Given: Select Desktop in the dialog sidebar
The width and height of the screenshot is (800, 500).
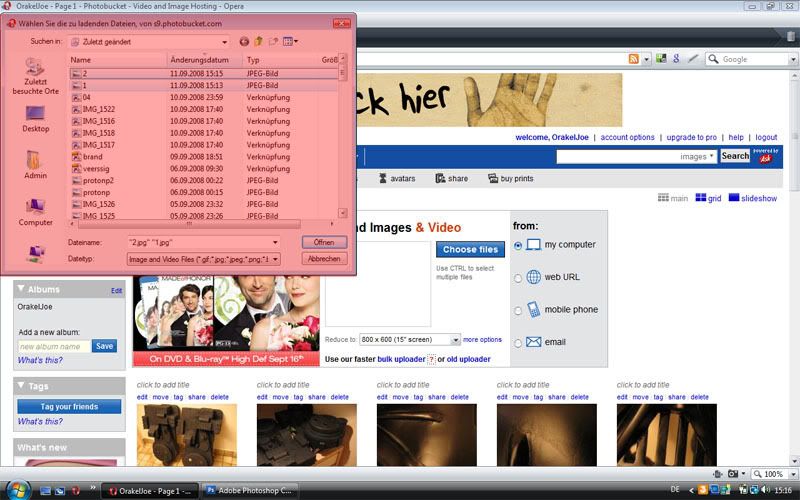Looking at the screenshot, I should pyautogui.click(x=35, y=119).
